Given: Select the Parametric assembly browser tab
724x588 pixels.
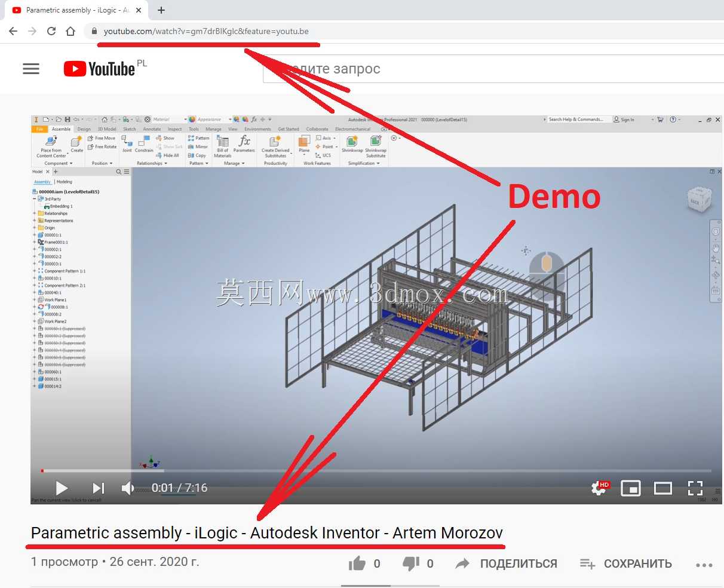Looking at the screenshot, I should click(x=78, y=10).
